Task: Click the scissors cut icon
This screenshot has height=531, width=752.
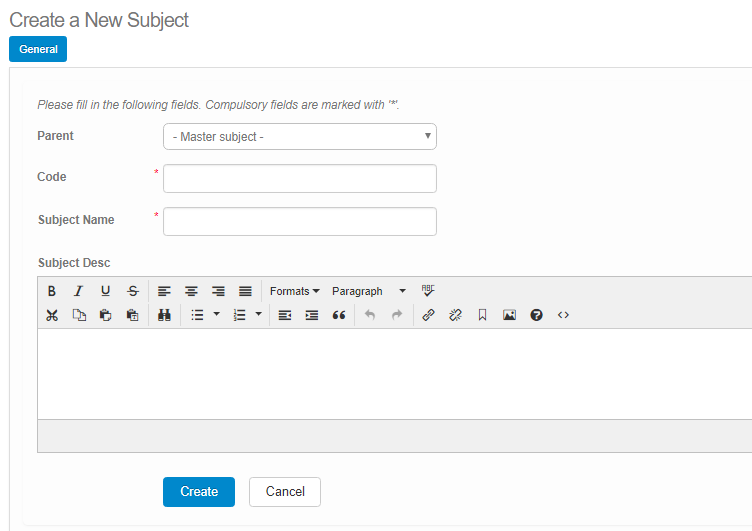Action: pos(52,315)
